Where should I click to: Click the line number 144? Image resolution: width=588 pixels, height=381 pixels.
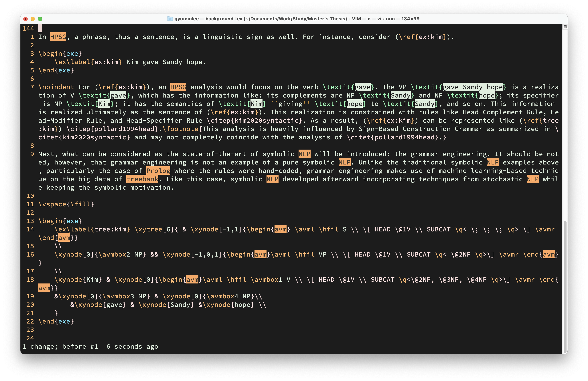pyautogui.click(x=28, y=28)
